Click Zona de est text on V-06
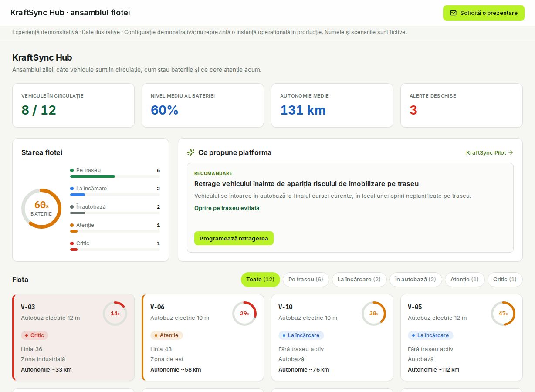Viewport: 535px width, 392px height. [x=167, y=359]
